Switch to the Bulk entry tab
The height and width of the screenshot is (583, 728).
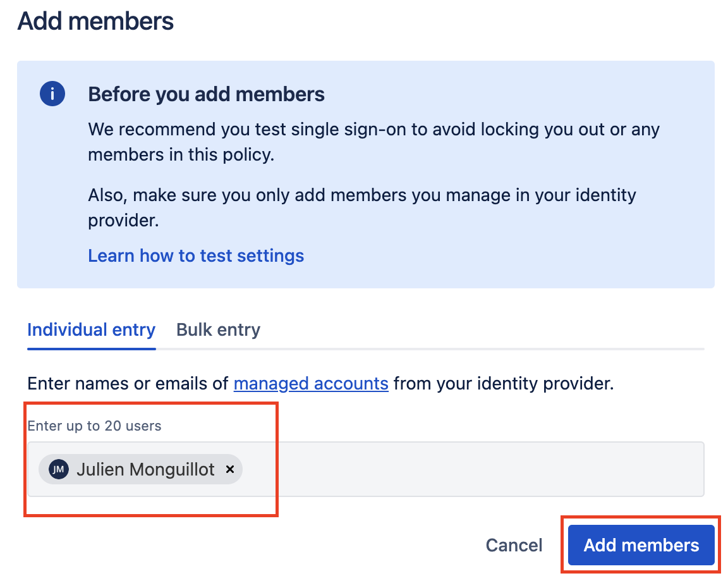(x=217, y=329)
